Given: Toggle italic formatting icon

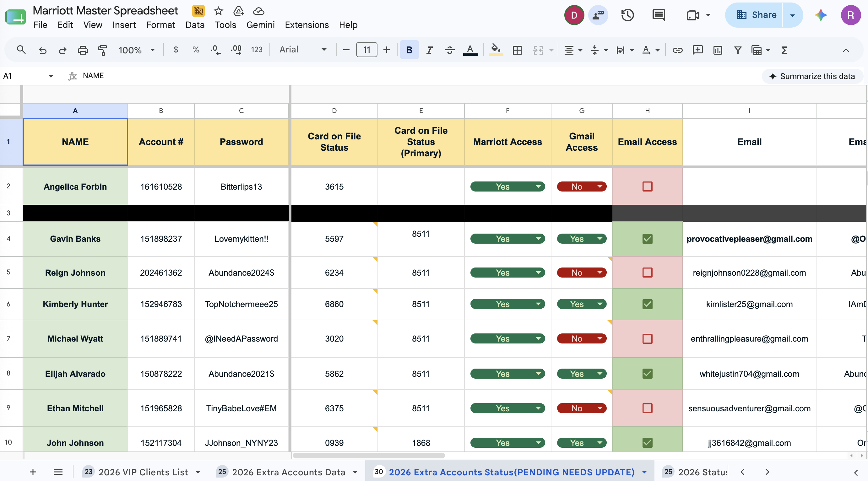Looking at the screenshot, I should [x=429, y=50].
